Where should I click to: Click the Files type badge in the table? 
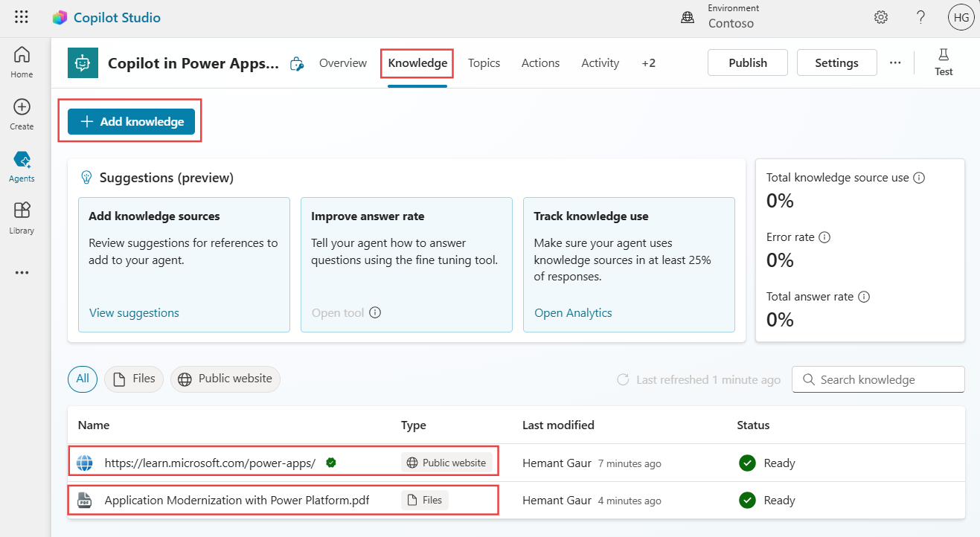[x=425, y=501]
